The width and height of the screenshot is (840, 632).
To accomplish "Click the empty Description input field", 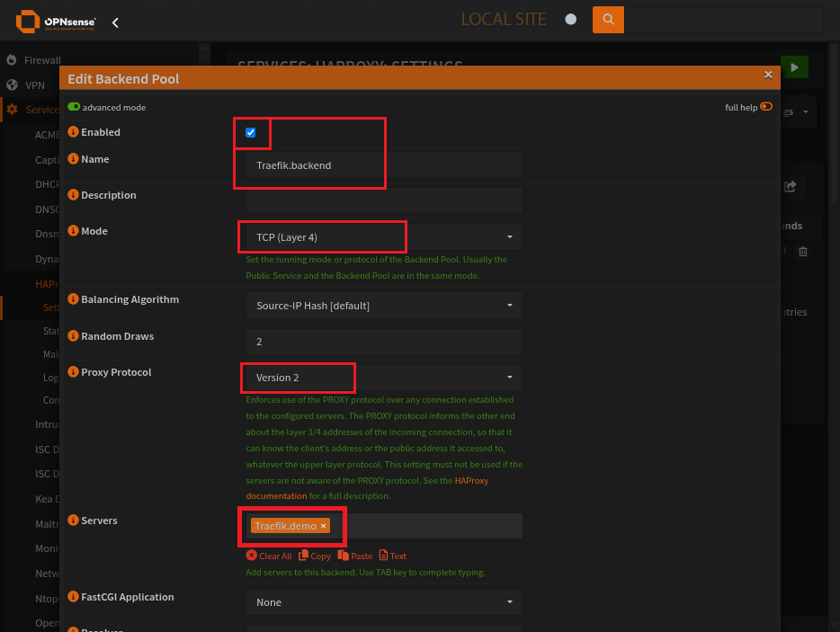I will 384,200.
